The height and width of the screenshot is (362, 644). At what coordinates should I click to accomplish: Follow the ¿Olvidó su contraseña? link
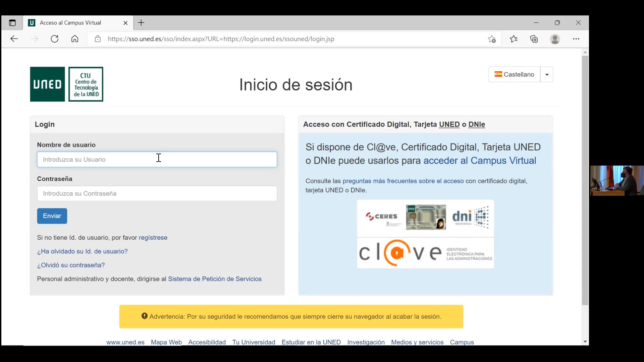(71, 265)
